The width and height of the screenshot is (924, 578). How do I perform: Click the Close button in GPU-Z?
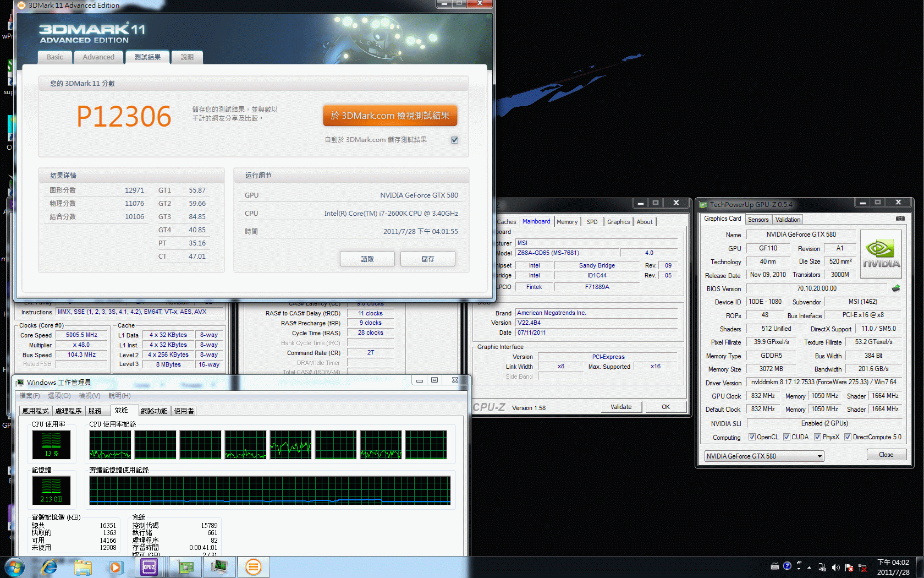886,455
